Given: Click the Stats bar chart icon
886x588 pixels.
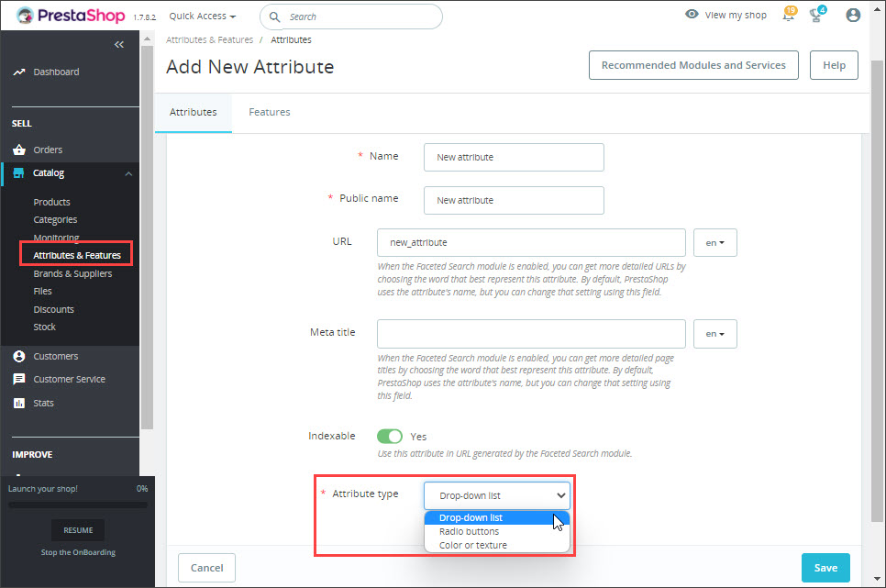Looking at the screenshot, I should pos(19,403).
